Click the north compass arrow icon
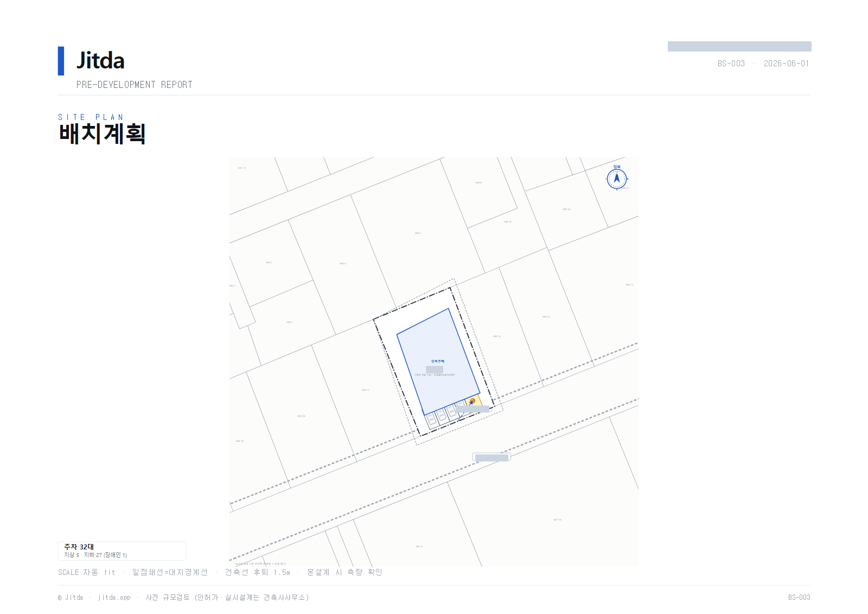868x614 pixels. pyautogui.click(x=617, y=179)
